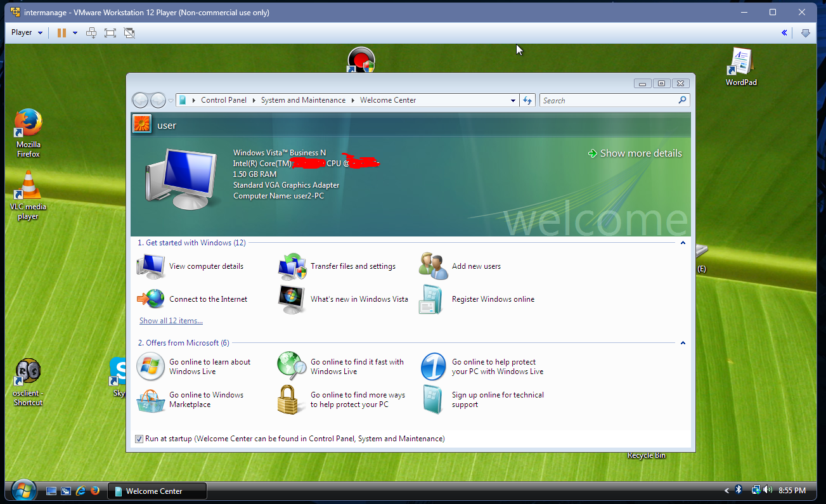Open View computer details icon
The width and height of the screenshot is (826, 504).
[x=151, y=266]
